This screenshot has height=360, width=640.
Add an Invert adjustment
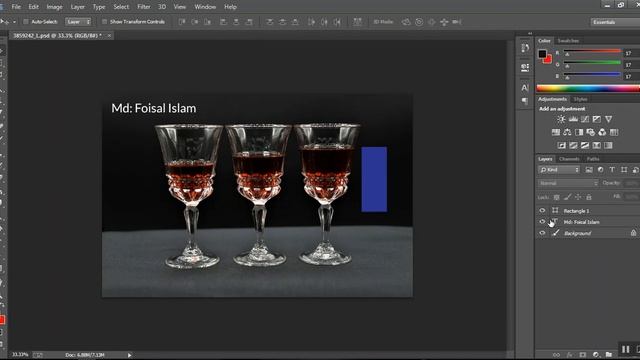click(x=562, y=145)
